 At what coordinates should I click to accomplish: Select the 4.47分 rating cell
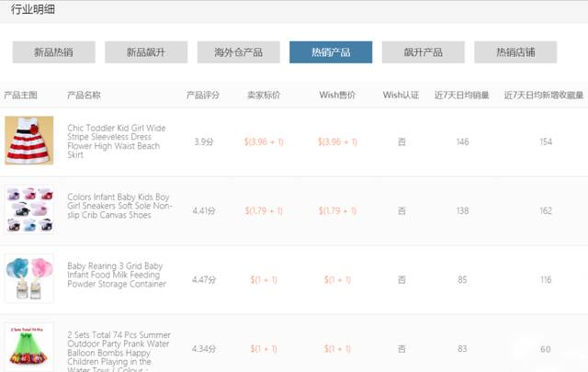point(204,280)
